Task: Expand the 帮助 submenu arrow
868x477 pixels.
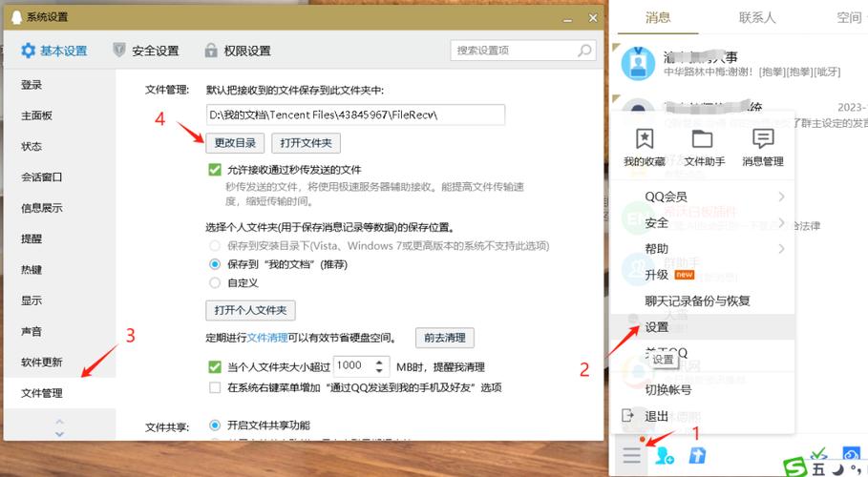Action: [x=781, y=248]
